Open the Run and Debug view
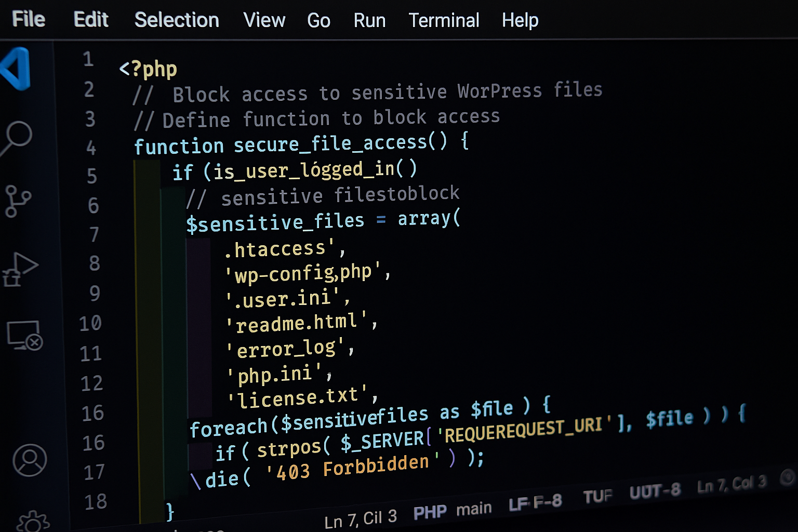Screen dimensions: 798x532 (20, 269)
